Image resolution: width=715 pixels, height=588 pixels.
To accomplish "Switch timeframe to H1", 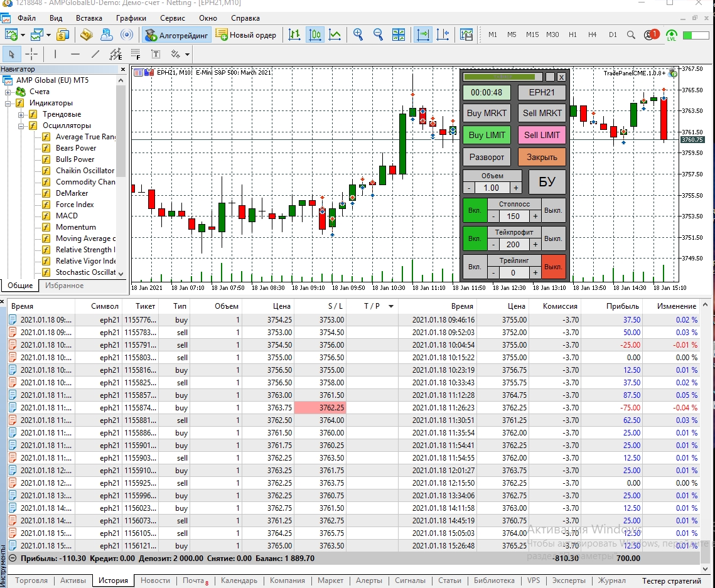I will click(573, 35).
